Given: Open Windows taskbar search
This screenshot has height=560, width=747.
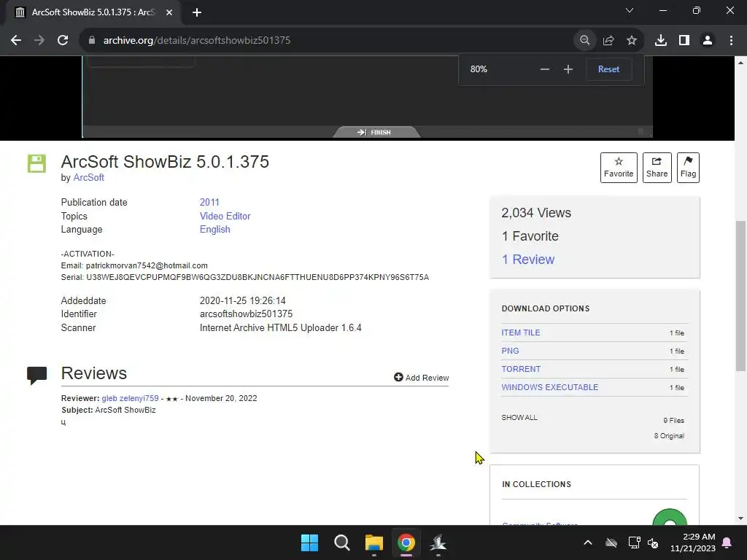Looking at the screenshot, I should 341,542.
